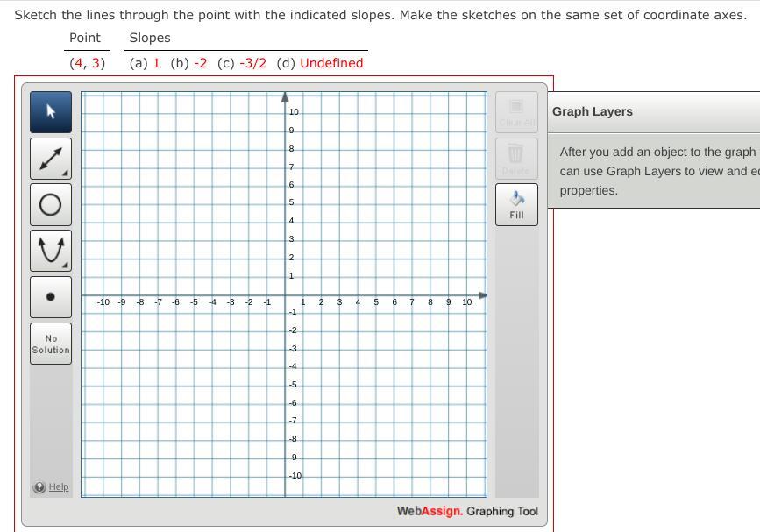The height and width of the screenshot is (532, 760).
Task: Click the 'Point' column heading
Action: (x=85, y=38)
